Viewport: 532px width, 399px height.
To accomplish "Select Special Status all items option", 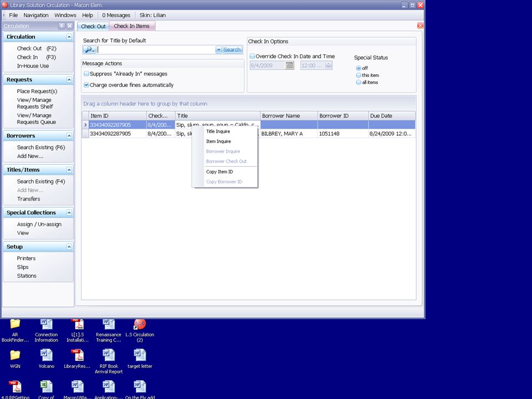I will tap(359, 83).
